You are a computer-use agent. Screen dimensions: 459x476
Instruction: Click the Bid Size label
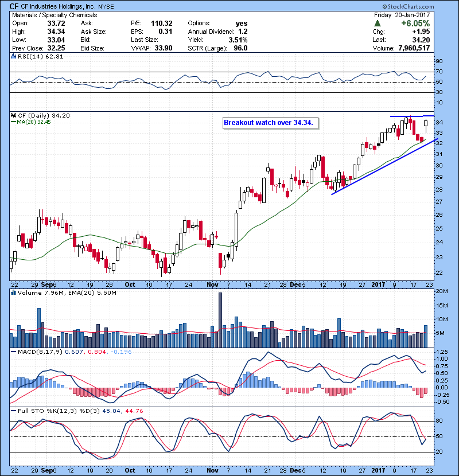92,48
